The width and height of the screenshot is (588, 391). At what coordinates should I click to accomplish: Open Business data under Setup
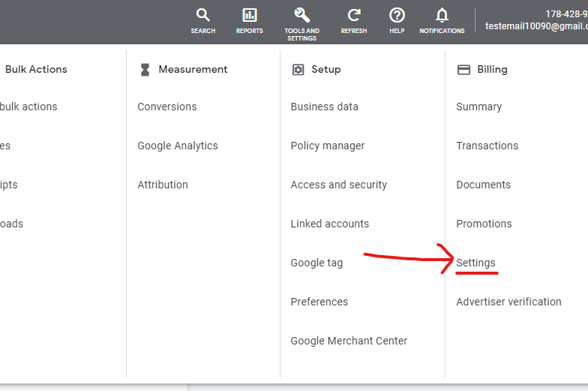[324, 107]
